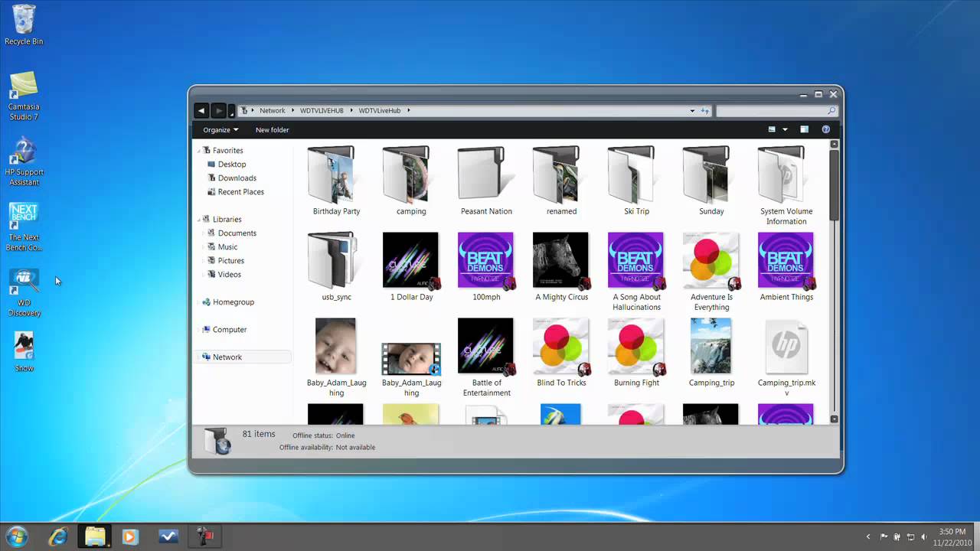Viewport: 980px width, 551px height.
Task: Open the Explorer help button
Action: tap(826, 130)
